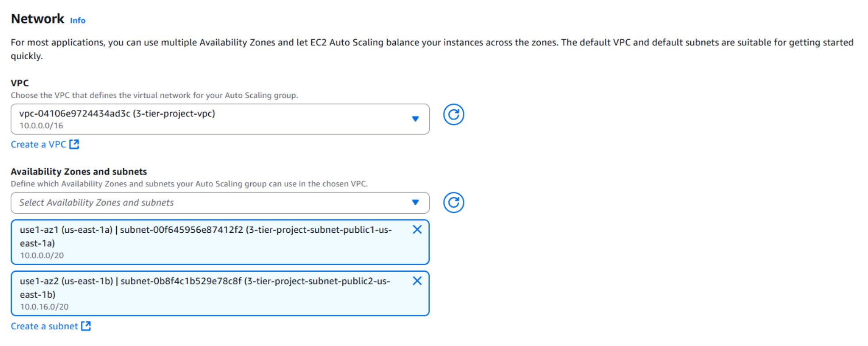The width and height of the screenshot is (868, 346).
Task: Remove the us-east-1a public1 subnet
Action: 417,230
